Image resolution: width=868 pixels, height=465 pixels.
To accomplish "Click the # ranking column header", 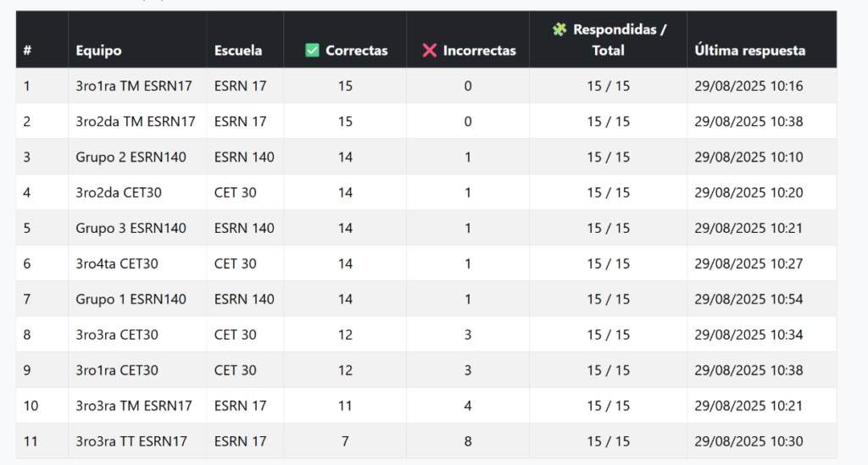I will coord(28,51).
